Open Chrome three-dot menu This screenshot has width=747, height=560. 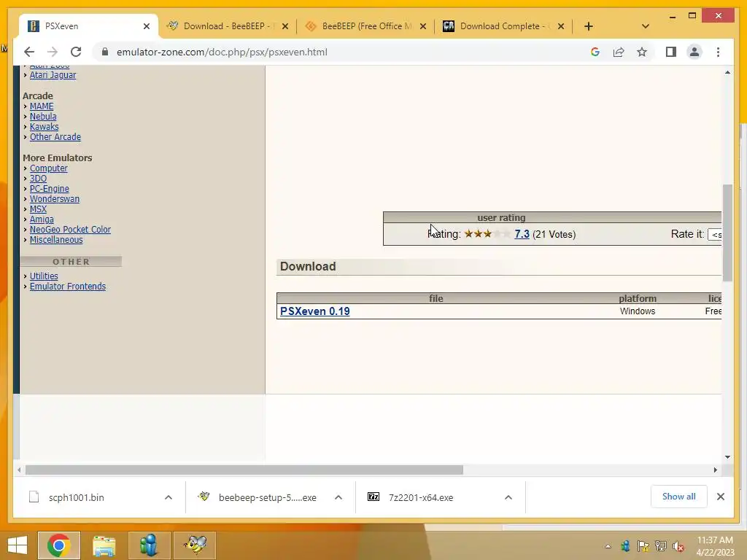click(x=718, y=52)
